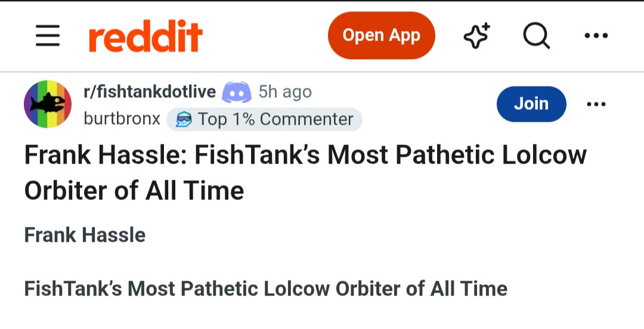
Task: Join the r/fishtankdotlive community
Action: [531, 104]
